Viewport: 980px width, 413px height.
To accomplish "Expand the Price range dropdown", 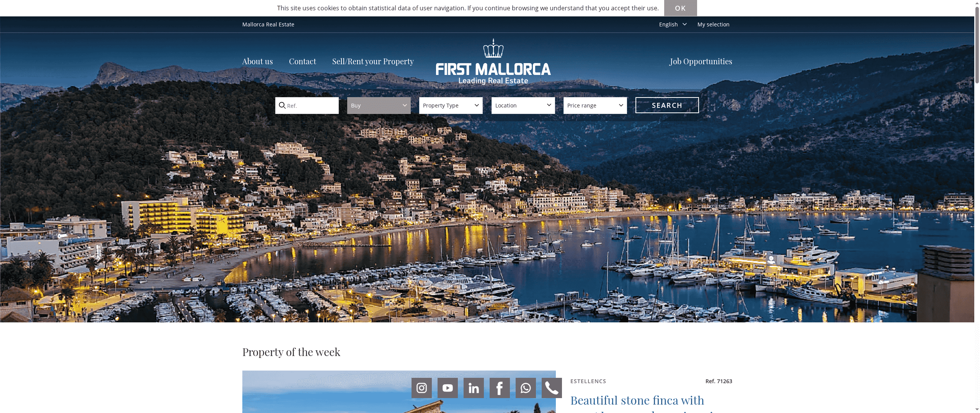I will click(595, 105).
